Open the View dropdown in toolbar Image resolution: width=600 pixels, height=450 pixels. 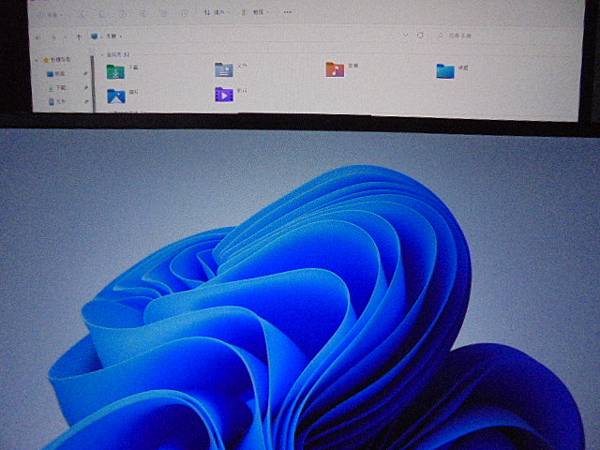click(255, 12)
